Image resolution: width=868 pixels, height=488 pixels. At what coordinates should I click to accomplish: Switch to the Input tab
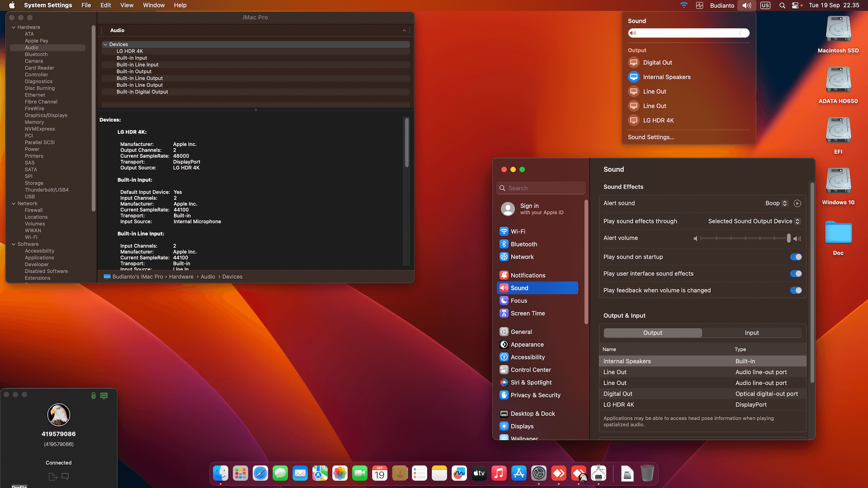[x=751, y=333]
